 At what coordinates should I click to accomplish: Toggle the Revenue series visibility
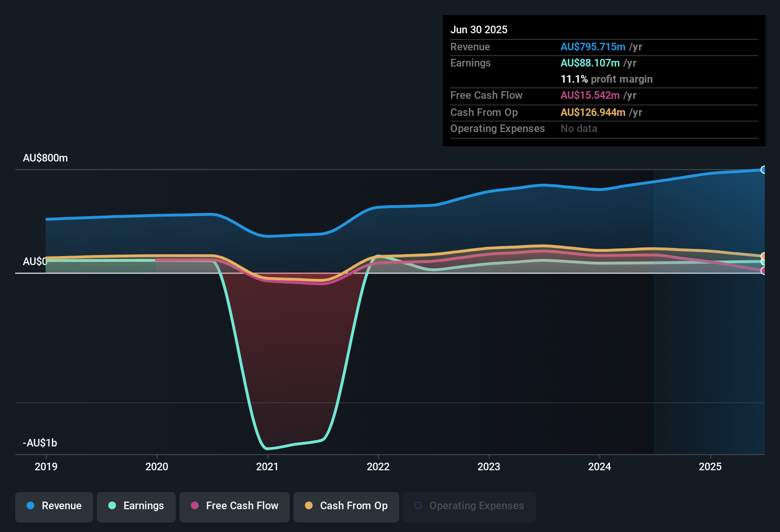click(x=54, y=506)
